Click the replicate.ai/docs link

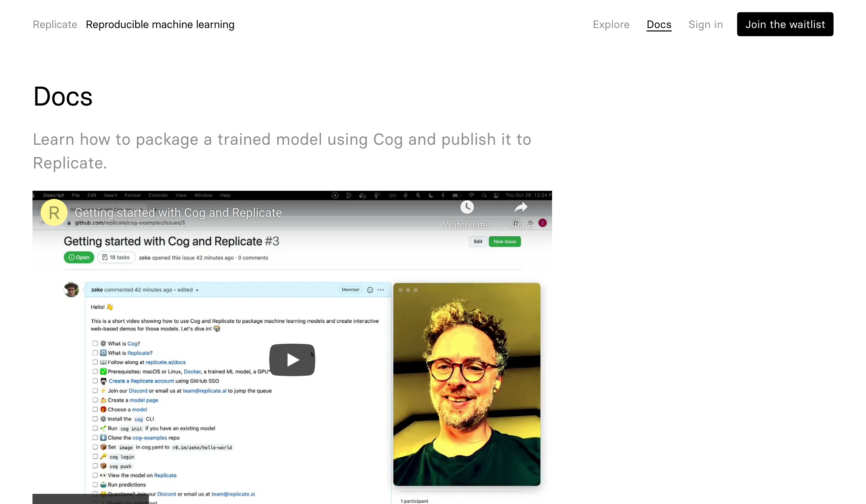166,363
